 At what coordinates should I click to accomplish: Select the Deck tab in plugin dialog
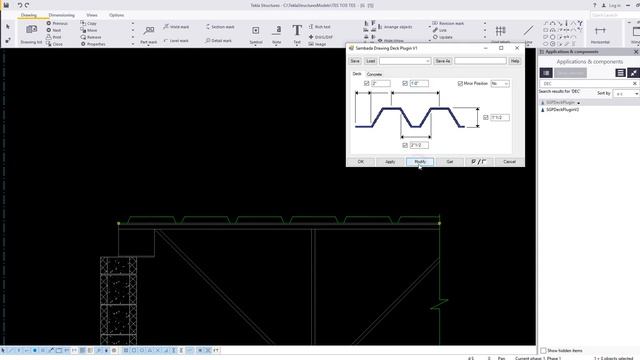click(x=357, y=74)
